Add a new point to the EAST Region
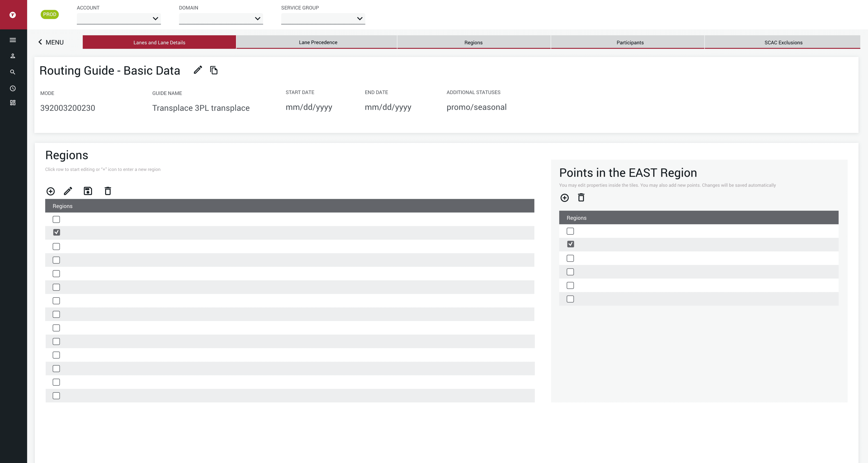Viewport: 868px width, 463px height. (x=565, y=198)
